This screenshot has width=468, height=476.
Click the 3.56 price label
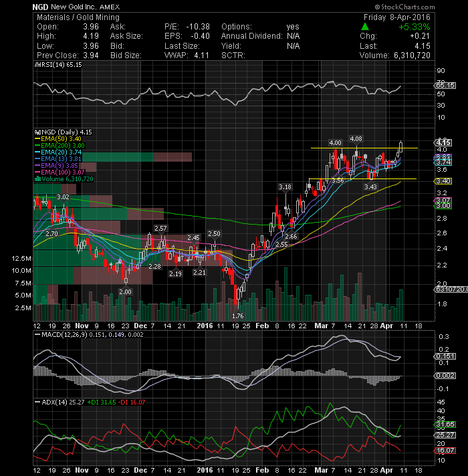point(338,181)
